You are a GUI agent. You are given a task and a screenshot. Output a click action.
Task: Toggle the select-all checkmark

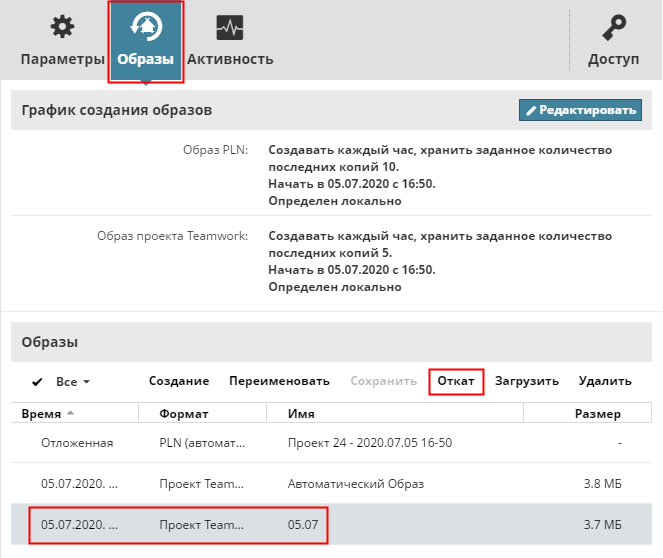click(x=38, y=381)
